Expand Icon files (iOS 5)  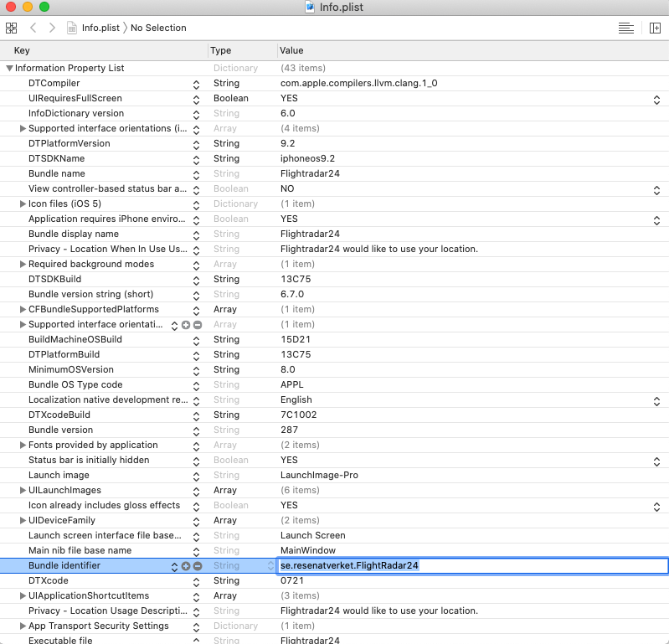click(23, 204)
